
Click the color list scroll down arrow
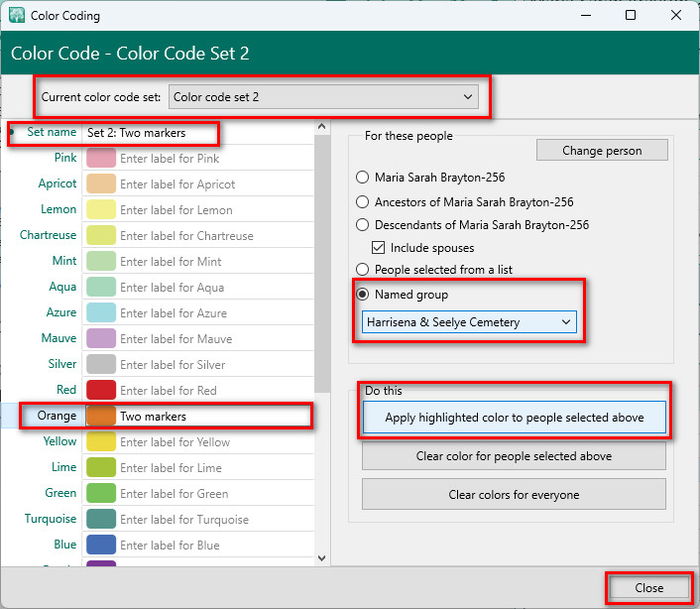[322, 558]
